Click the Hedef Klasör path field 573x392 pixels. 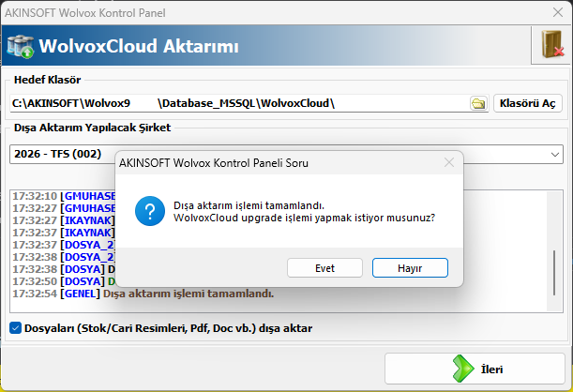coord(239,103)
